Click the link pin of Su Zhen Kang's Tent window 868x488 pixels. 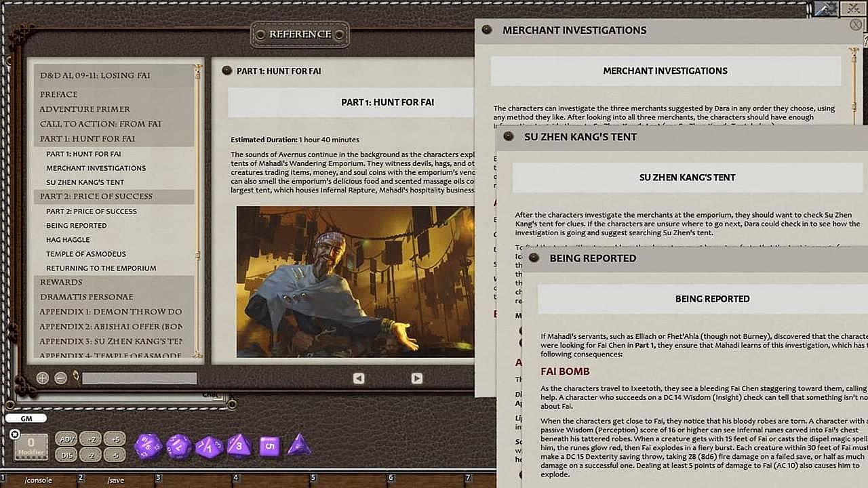508,136
